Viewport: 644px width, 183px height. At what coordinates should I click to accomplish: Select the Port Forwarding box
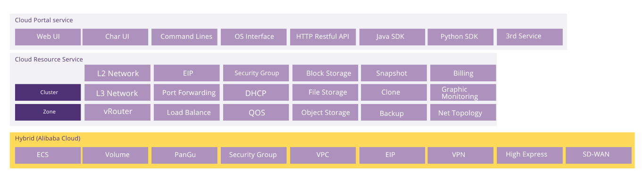tap(187, 93)
